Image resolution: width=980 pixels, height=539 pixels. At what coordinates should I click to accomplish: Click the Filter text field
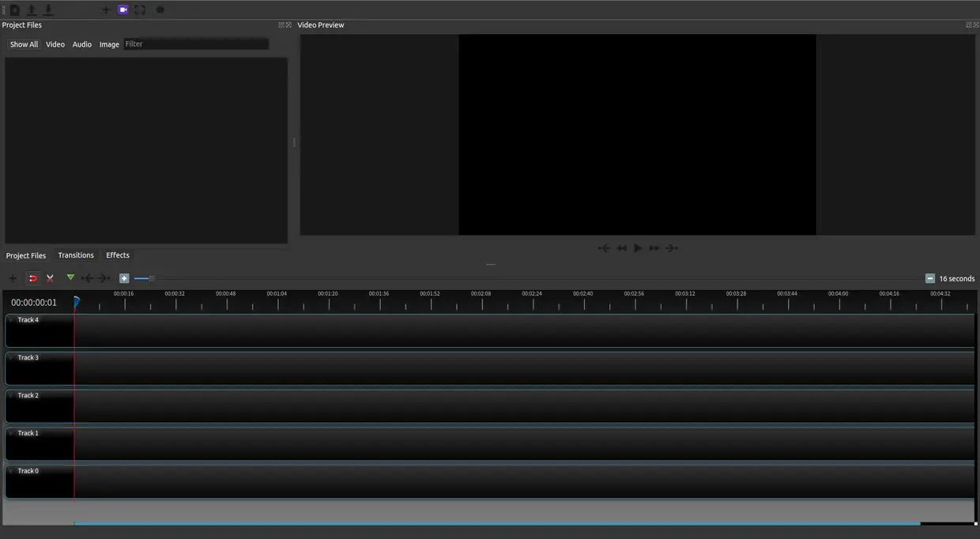[x=196, y=44]
